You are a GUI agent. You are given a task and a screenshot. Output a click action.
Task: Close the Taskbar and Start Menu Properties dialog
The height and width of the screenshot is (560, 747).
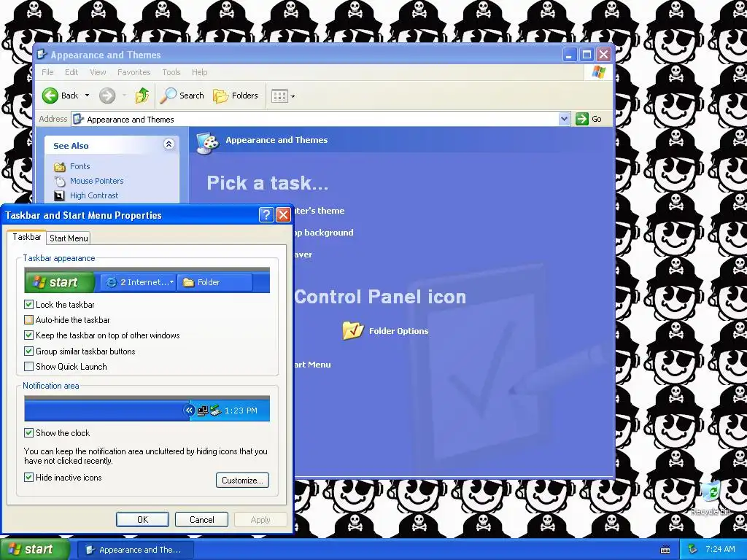pos(284,215)
